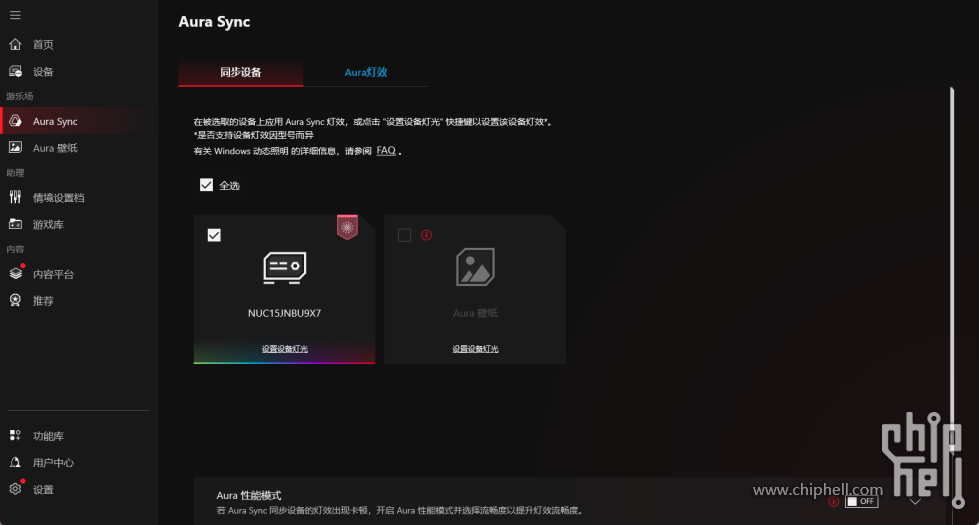
Task: Open the FAQ link
Action: coord(386,150)
